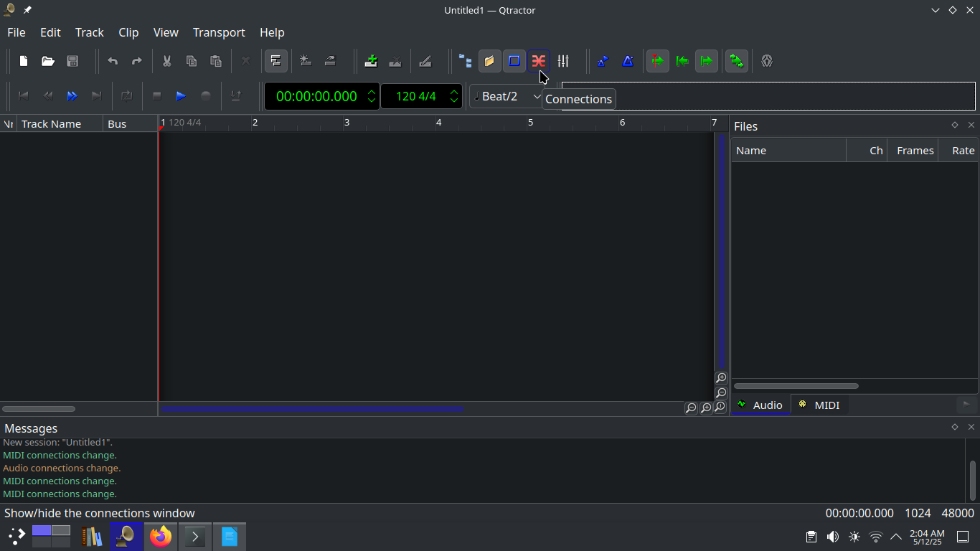Click the New session document icon
980x551 pixels.
24,61
